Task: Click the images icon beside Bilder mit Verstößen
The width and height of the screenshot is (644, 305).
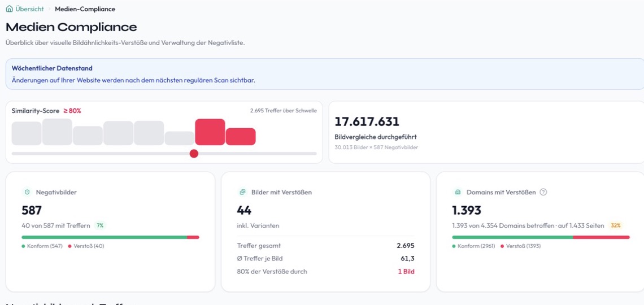Action: coord(242,191)
